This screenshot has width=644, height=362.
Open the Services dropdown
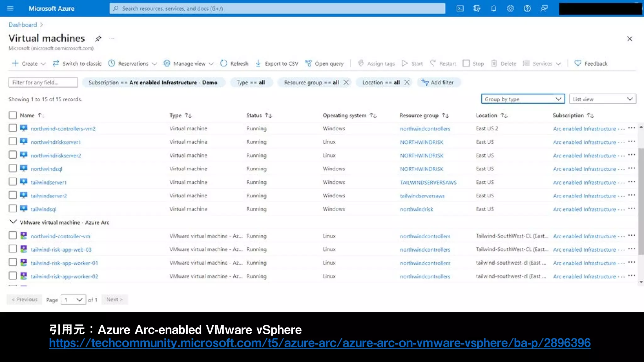tap(541, 63)
